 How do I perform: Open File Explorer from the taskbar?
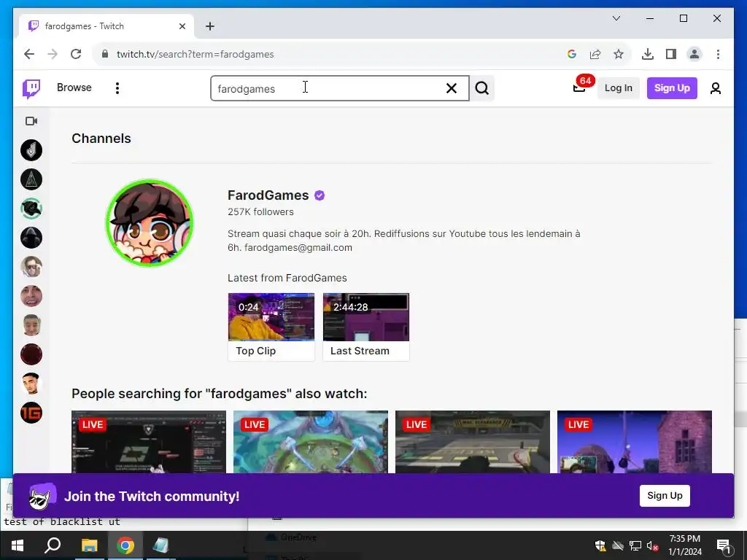click(x=89, y=545)
